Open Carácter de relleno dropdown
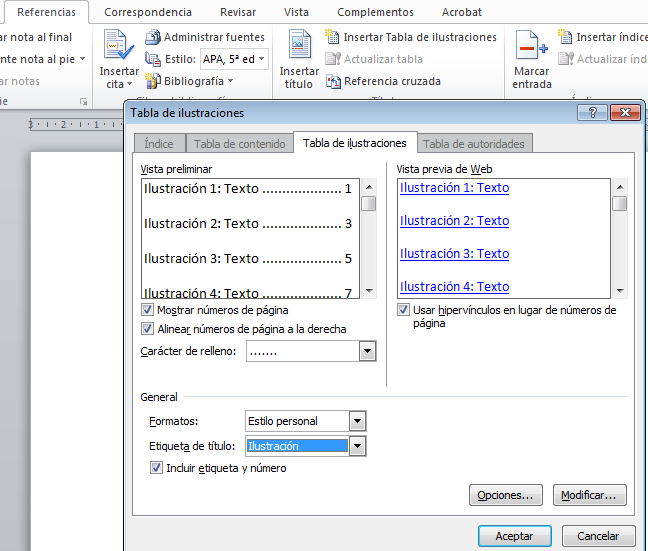 click(367, 351)
